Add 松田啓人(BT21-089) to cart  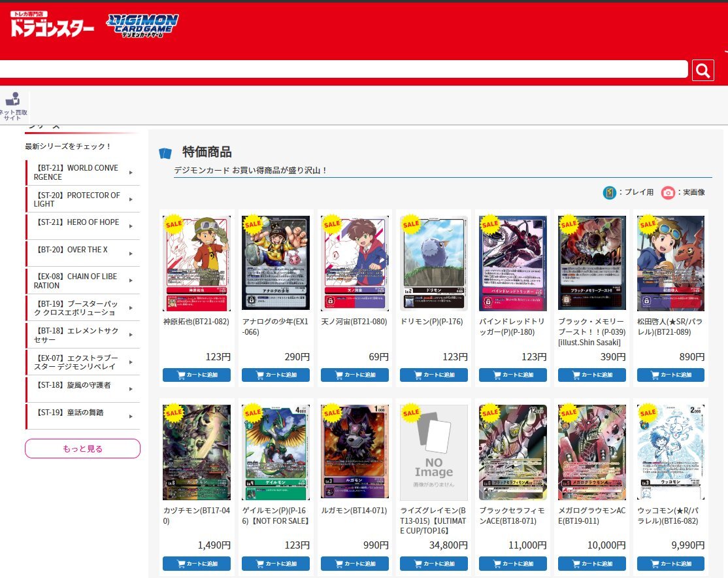(x=671, y=375)
